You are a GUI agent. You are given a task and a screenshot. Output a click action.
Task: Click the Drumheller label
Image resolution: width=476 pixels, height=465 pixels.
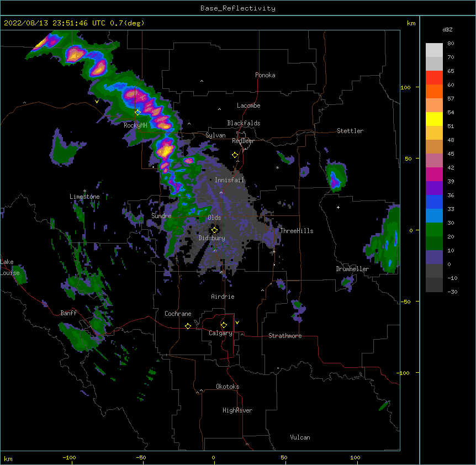click(x=352, y=269)
